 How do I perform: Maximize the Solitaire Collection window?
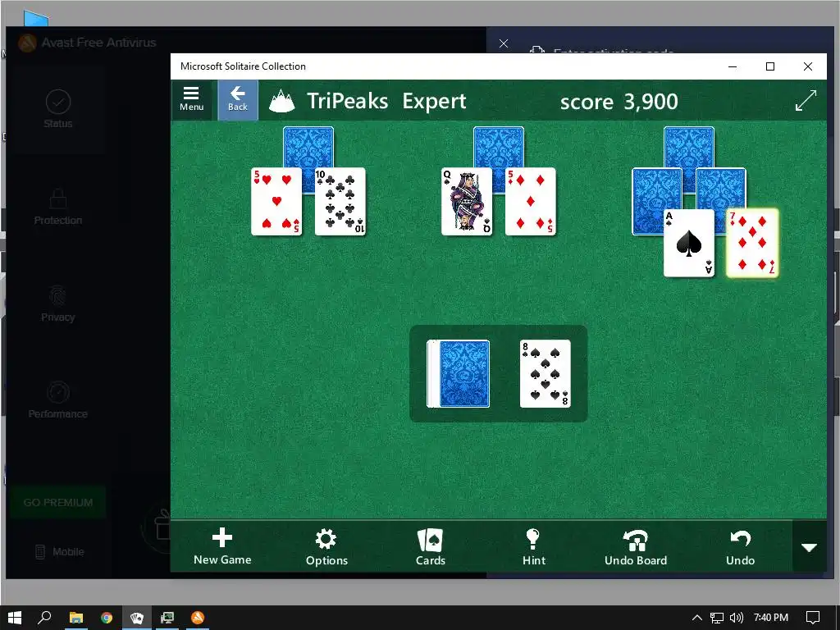tap(769, 66)
